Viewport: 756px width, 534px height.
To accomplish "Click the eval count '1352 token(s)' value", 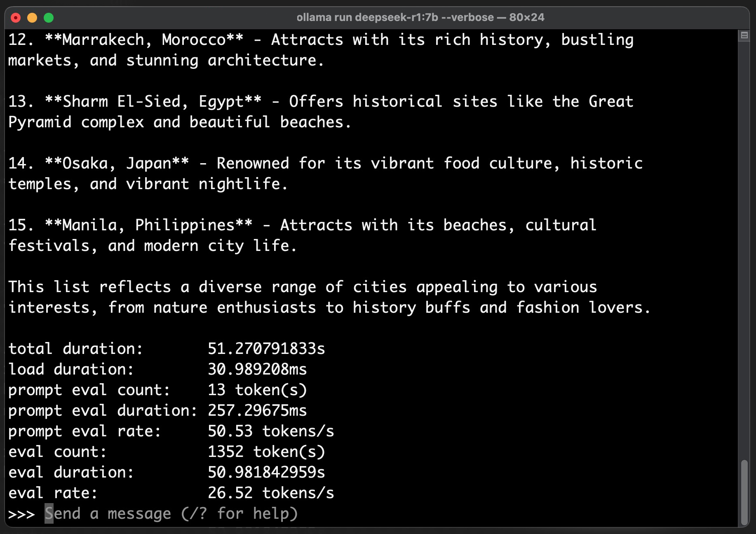I will tap(266, 452).
